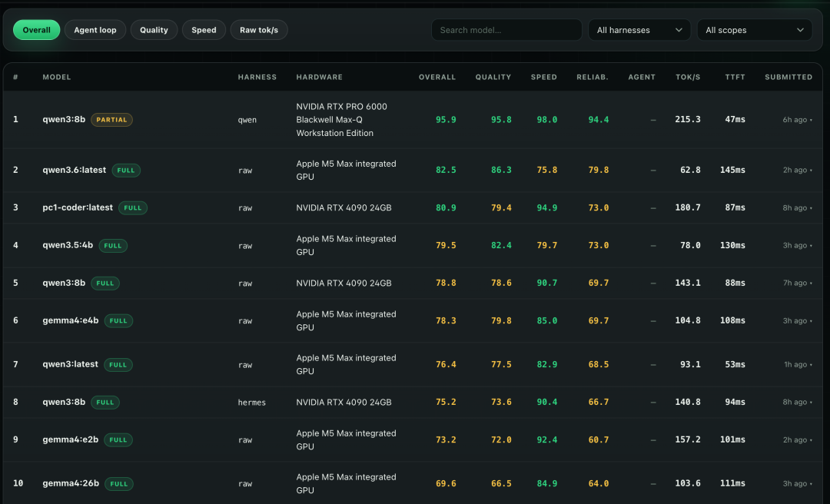Click the 7h ago submitted time
The height and width of the screenshot is (504, 830).
click(795, 283)
